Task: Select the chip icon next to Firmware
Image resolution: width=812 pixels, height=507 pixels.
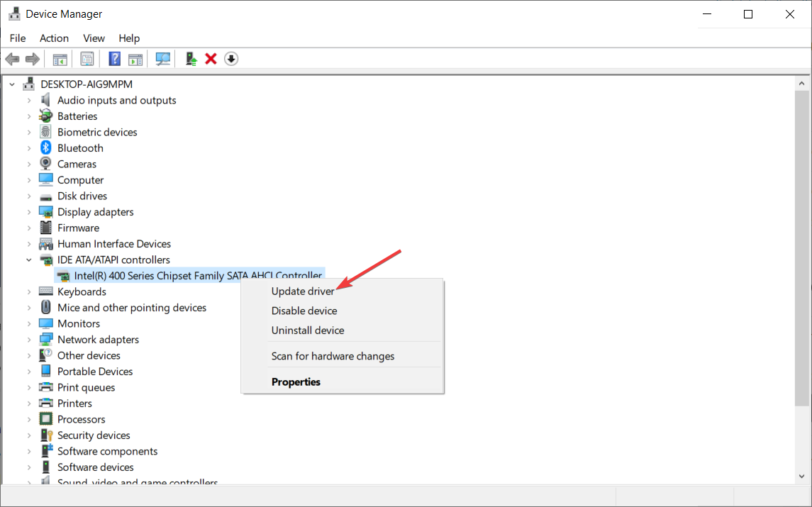Action: tap(45, 228)
